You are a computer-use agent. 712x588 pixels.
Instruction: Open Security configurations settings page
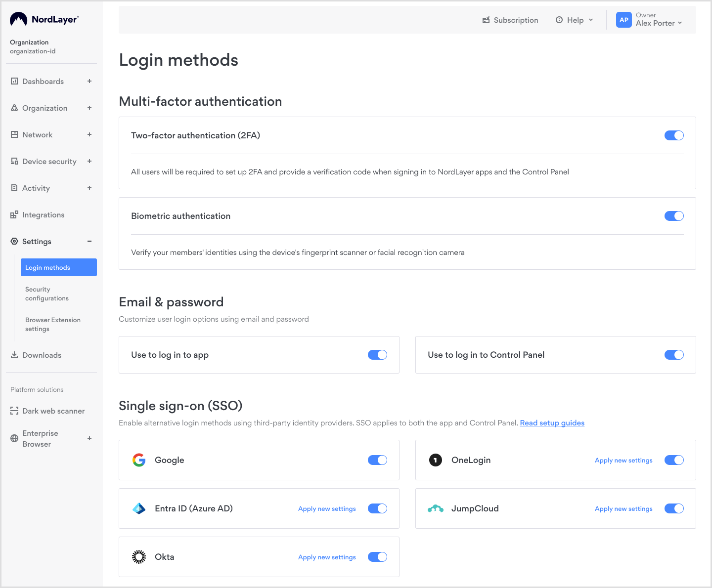[47, 294]
